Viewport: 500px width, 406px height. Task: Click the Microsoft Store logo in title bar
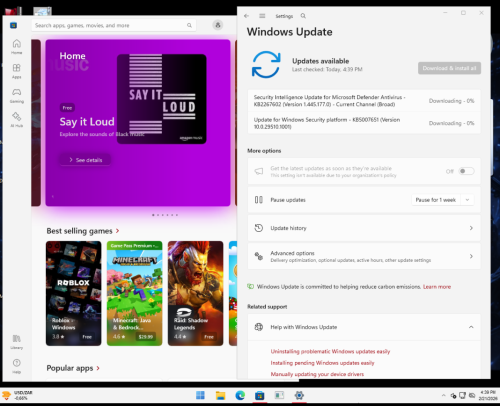pos(13,25)
